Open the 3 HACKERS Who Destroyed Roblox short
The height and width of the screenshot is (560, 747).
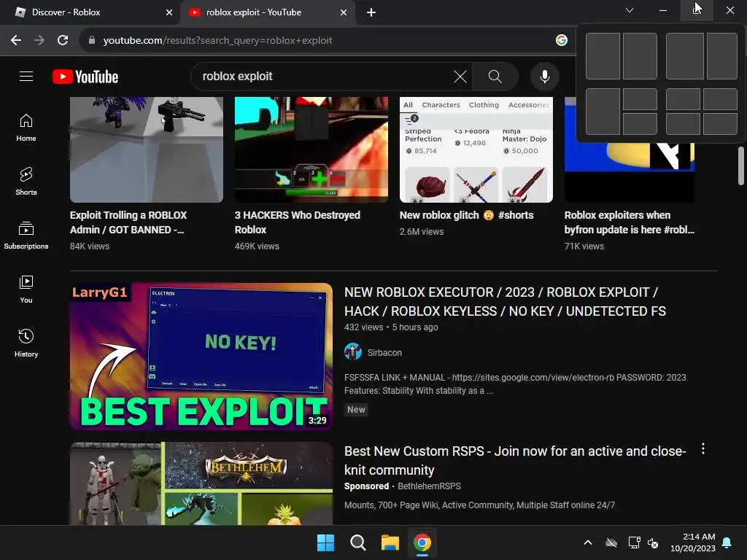coord(311,149)
